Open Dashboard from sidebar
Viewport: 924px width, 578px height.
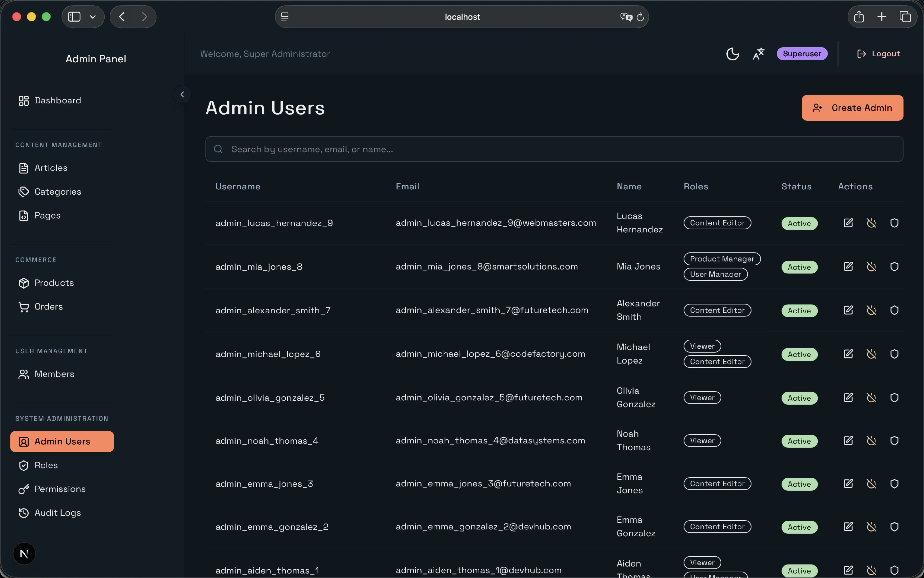(62, 101)
